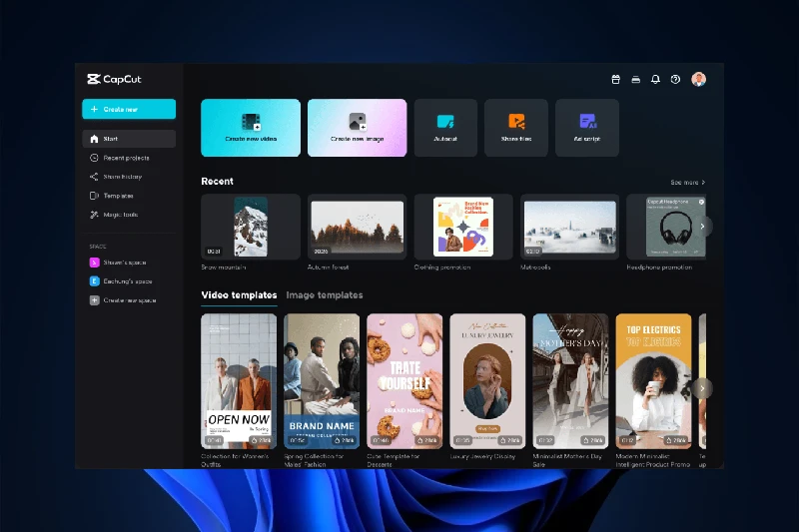Click the Cute Template for Desserts caption
This screenshot has height=532, width=799.
tap(394, 460)
